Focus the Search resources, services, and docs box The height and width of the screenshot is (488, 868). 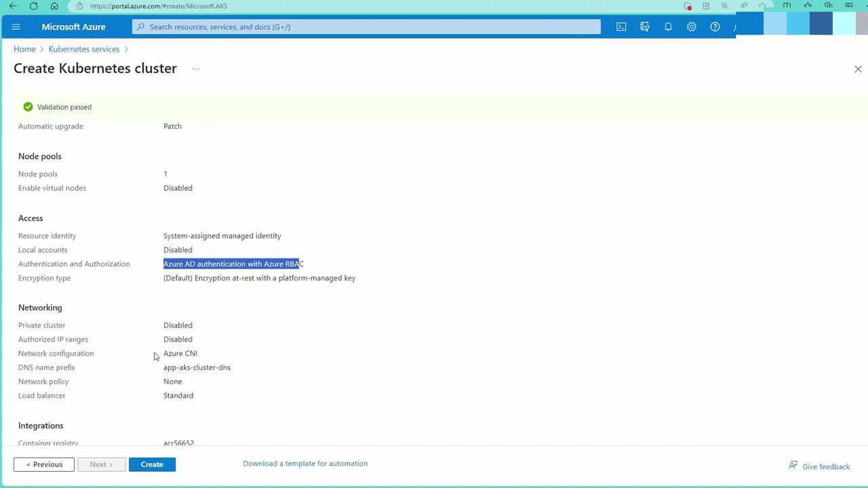pos(366,27)
